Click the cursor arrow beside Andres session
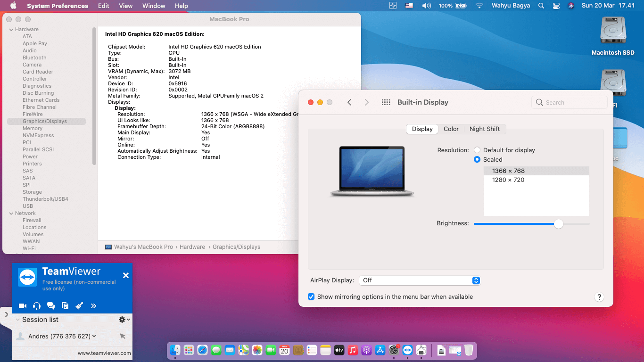644x362 pixels. (x=123, y=336)
